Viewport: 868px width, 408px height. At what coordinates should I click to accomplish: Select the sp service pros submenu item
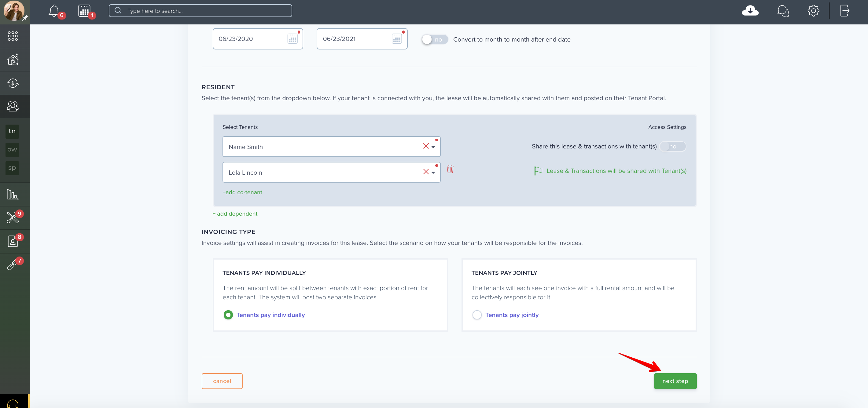(12, 168)
